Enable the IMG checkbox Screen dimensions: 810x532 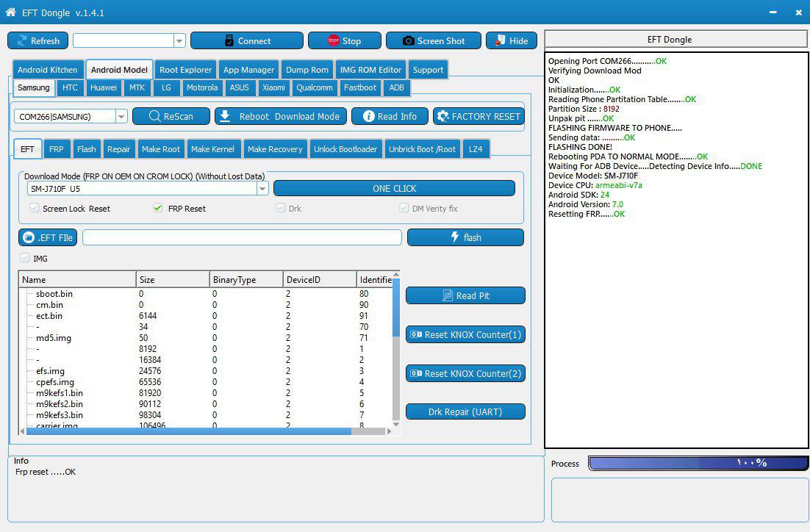pos(24,259)
